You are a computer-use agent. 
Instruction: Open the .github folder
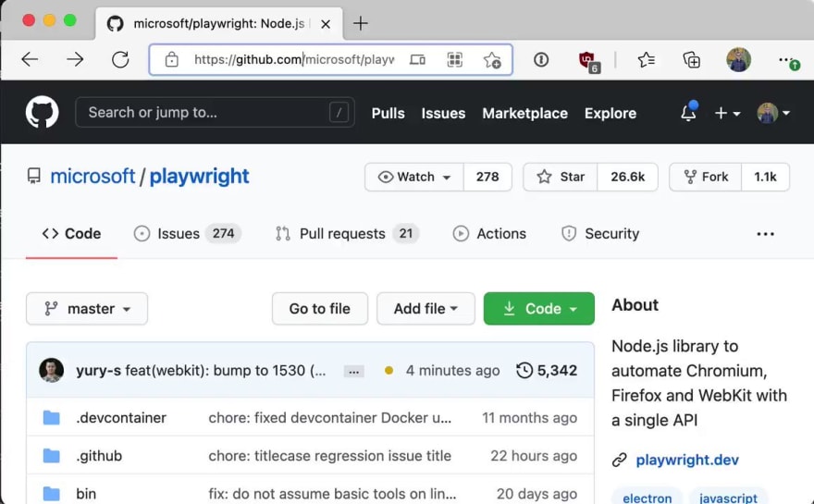[x=99, y=456]
